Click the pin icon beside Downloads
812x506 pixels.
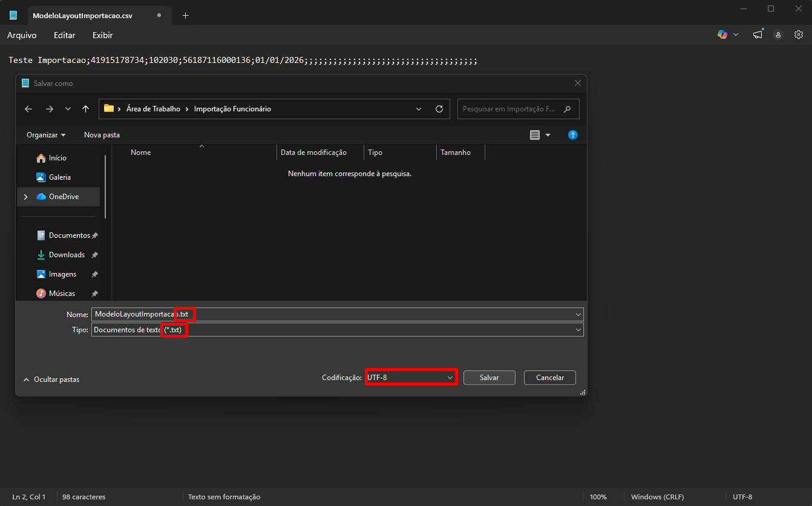point(95,255)
